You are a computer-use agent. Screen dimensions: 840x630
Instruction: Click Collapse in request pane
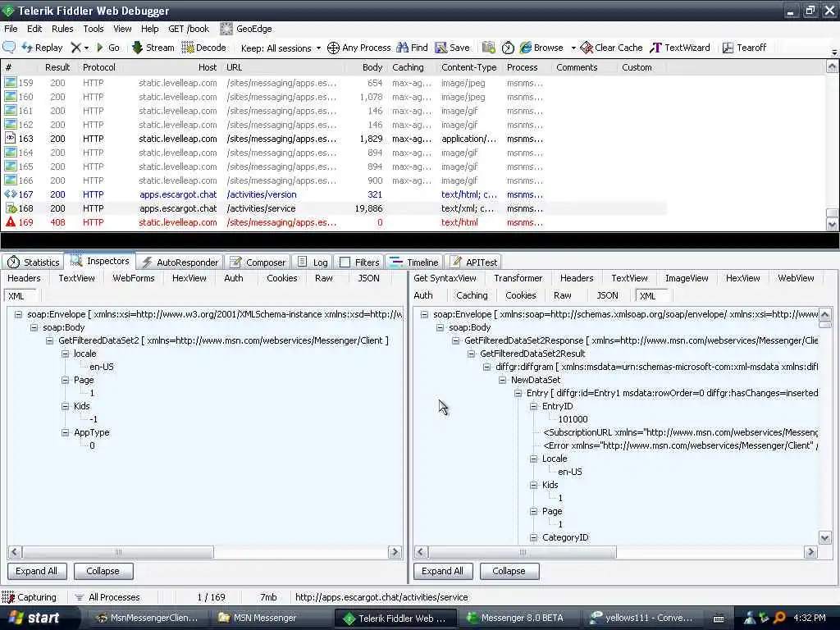(x=103, y=571)
